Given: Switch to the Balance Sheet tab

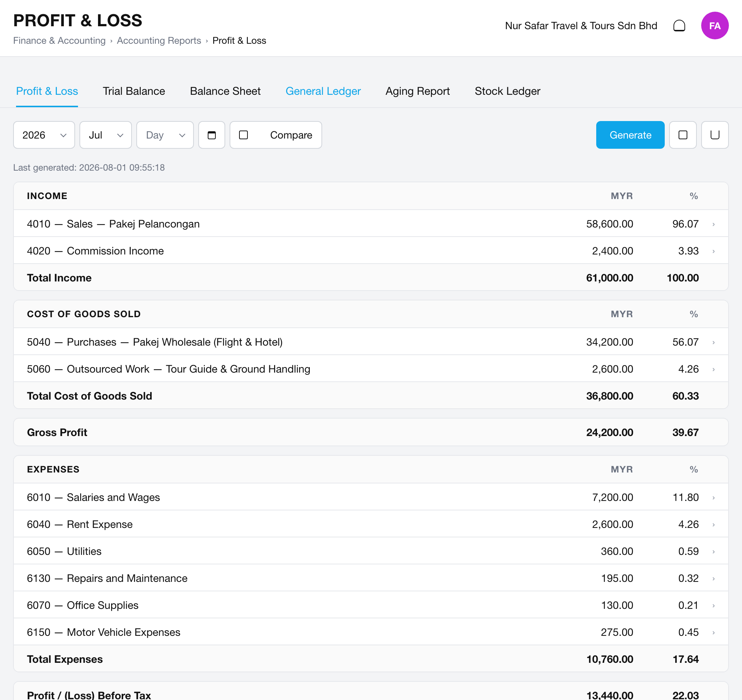Looking at the screenshot, I should [225, 91].
